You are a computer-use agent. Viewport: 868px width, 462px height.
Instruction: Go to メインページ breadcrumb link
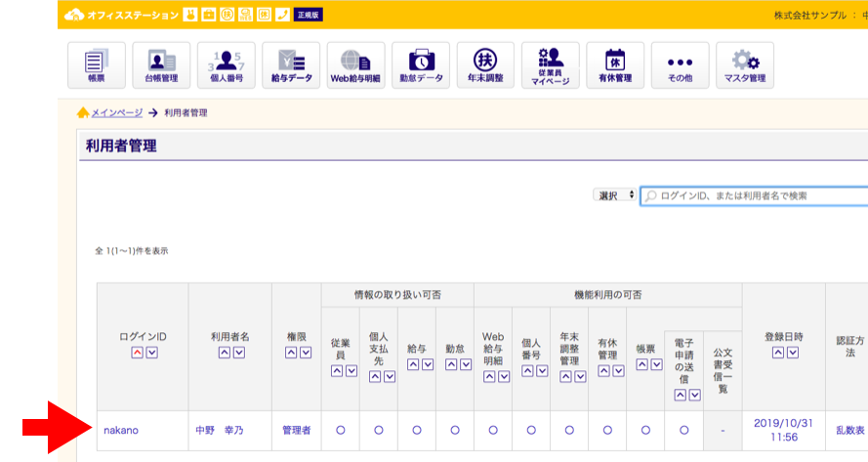click(117, 112)
